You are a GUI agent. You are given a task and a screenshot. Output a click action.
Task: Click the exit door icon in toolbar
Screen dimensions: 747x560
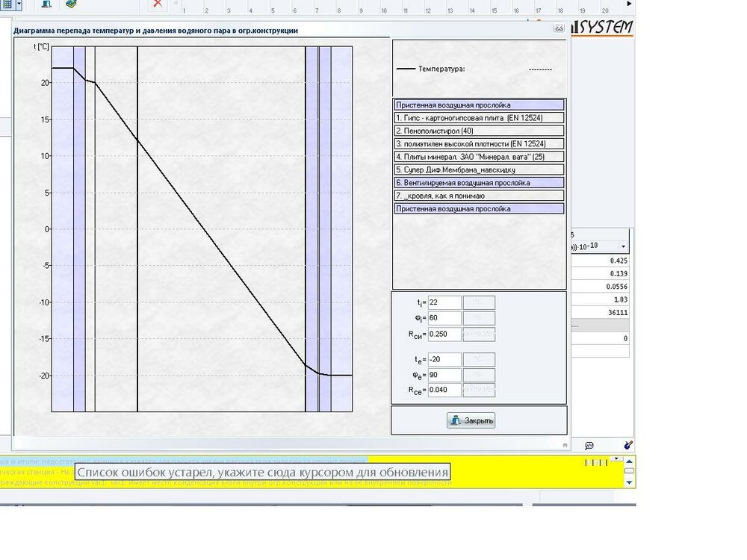pos(46,4)
